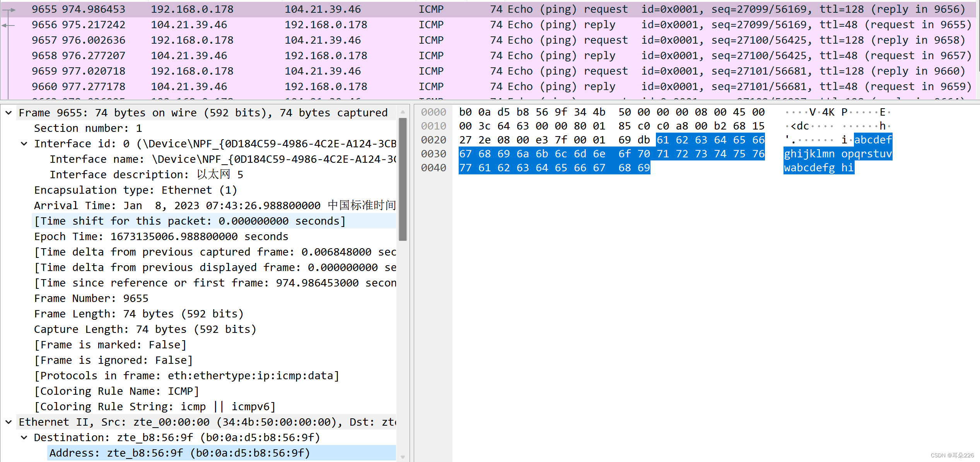
Task: Scroll the packet list pane down
Action: point(977,98)
